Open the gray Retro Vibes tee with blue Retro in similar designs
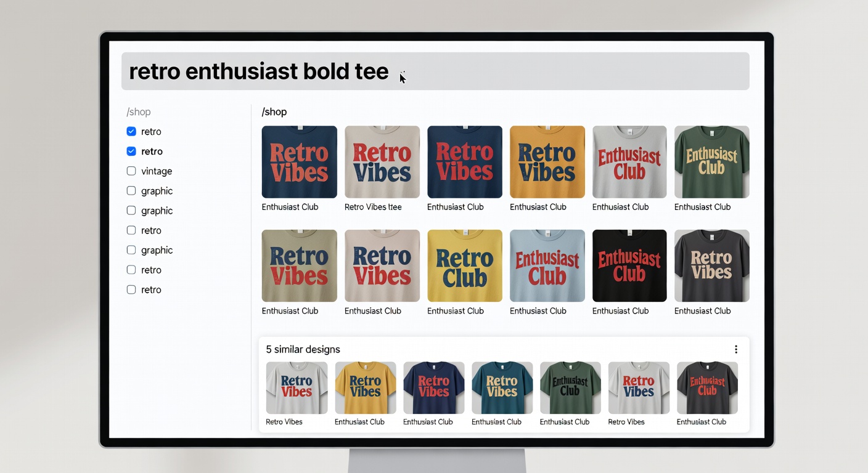The image size is (868, 473). (x=297, y=388)
